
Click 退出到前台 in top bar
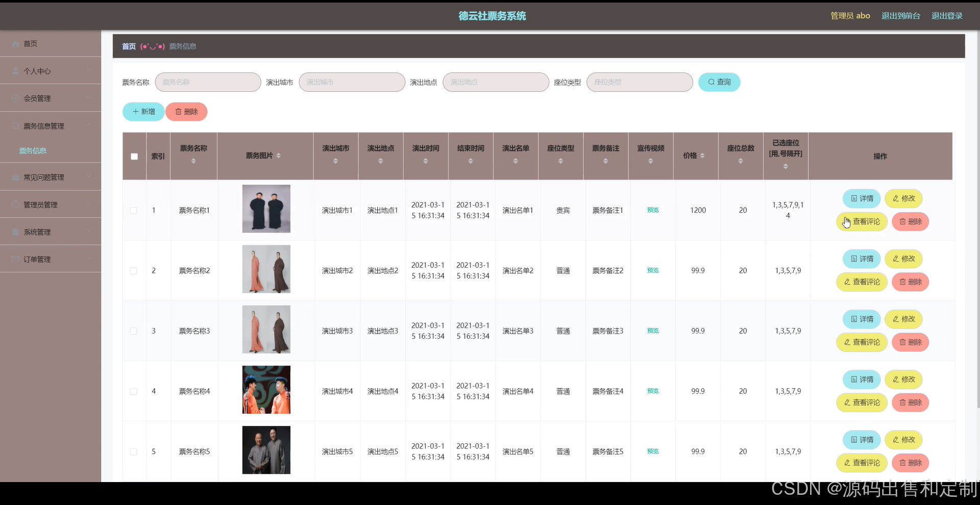tap(900, 16)
